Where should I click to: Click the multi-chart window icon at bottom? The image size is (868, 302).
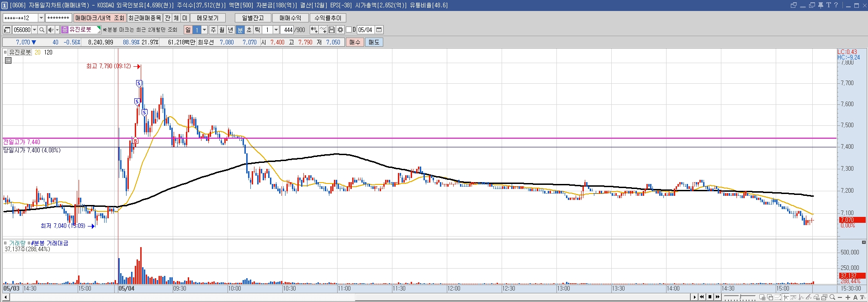point(762,297)
